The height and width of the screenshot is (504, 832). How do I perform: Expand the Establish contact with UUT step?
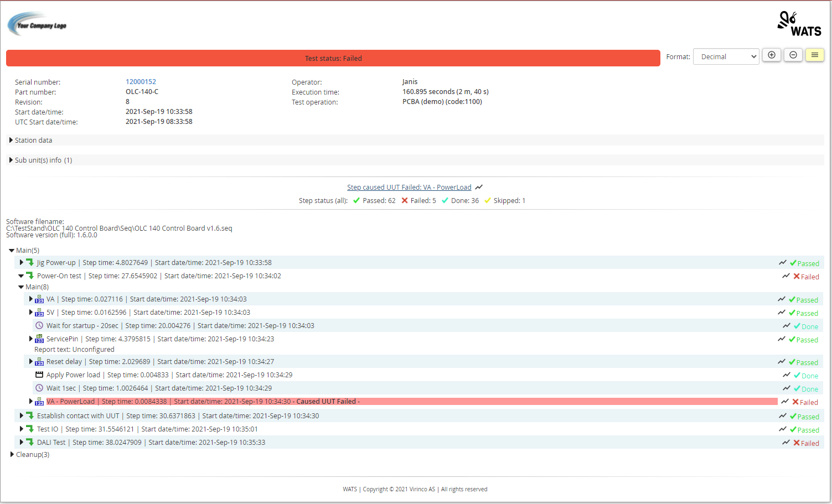tap(22, 415)
